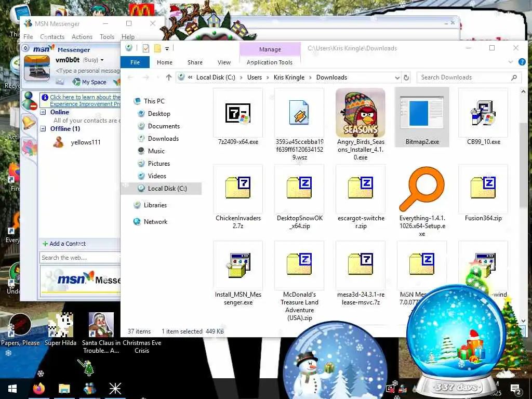Open Network in the navigation pane
The width and height of the screenshot is (532, 399).
(155, 221)
